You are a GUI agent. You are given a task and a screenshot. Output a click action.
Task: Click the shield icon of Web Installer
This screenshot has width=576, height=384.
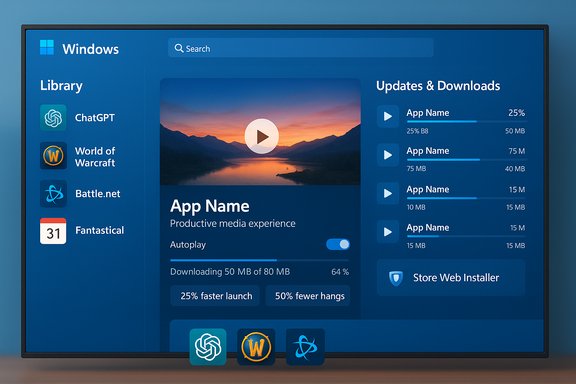[396, 278]
